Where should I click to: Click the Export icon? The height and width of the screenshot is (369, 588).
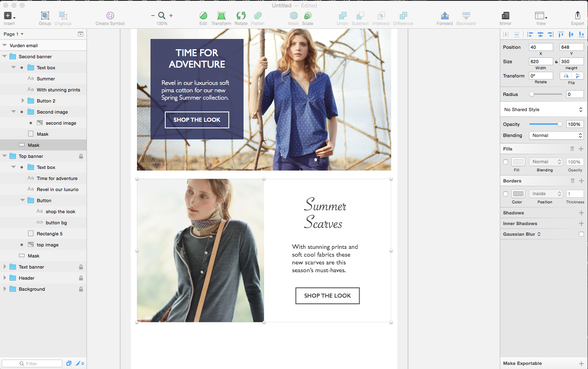pyautogui.click(x=577, y=15)
